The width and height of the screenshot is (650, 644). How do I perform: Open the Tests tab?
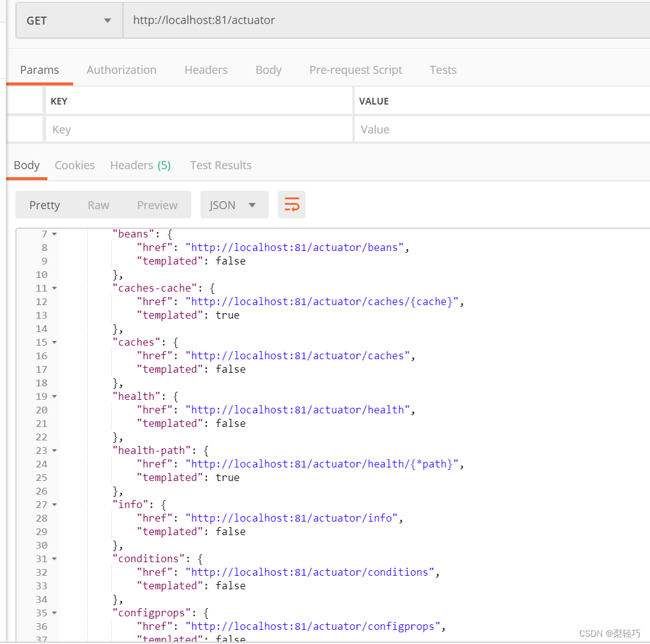443,70
